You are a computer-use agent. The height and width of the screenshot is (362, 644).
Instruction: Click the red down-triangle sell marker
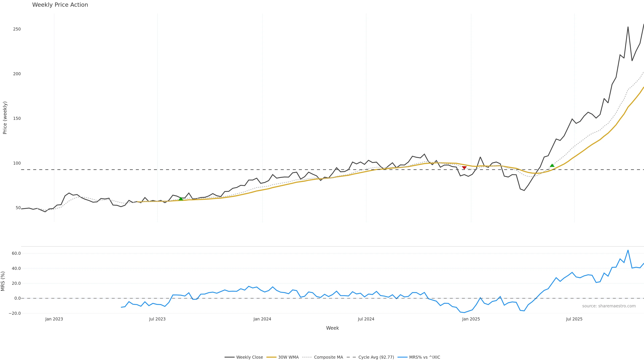(464, 168)
